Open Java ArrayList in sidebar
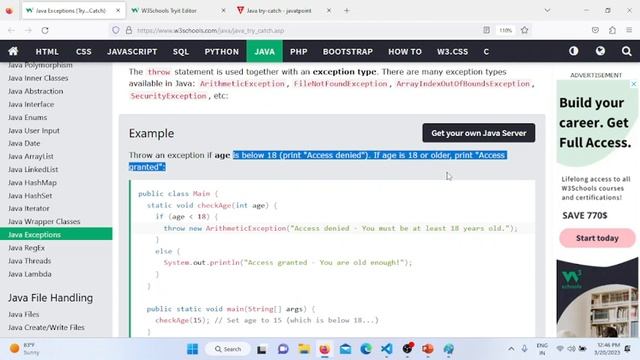This screenshot has height=360, width=640. point(31,156)
